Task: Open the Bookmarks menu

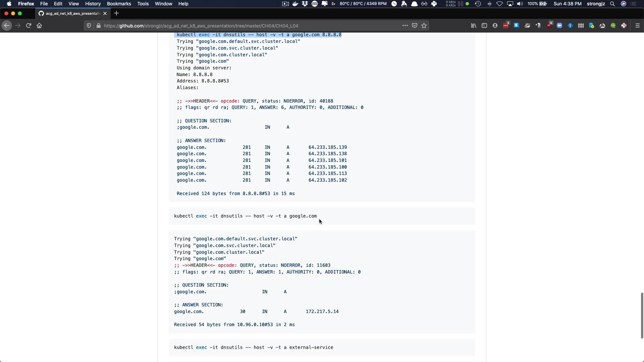Action: tap(119, 4)
